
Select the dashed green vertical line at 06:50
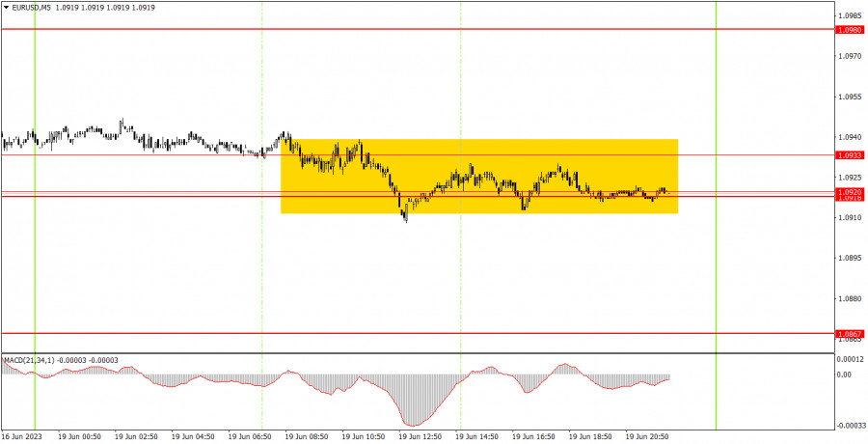(x=262, y=215)
